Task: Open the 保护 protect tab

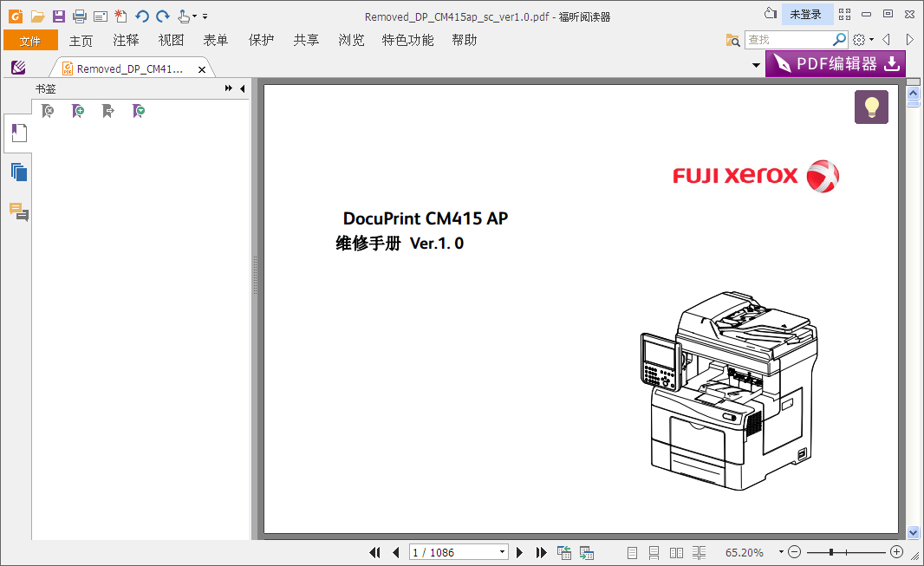Action: click(261, 41)
